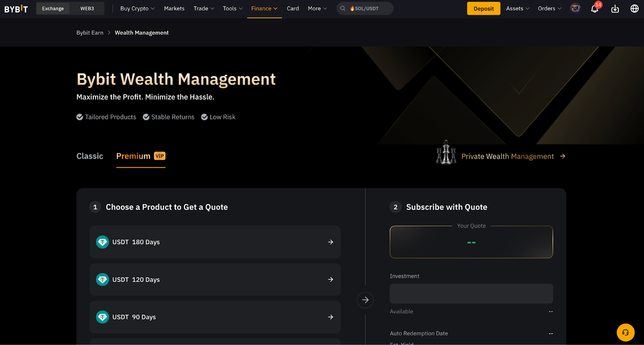The image size is (644, 345).
Task: Open the language globe icon
Action: point(635,8)
